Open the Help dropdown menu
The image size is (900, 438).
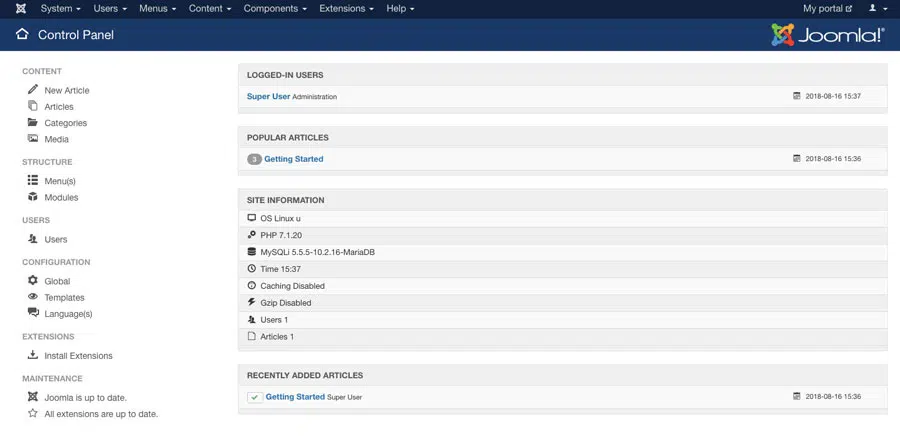click(400, 9)
